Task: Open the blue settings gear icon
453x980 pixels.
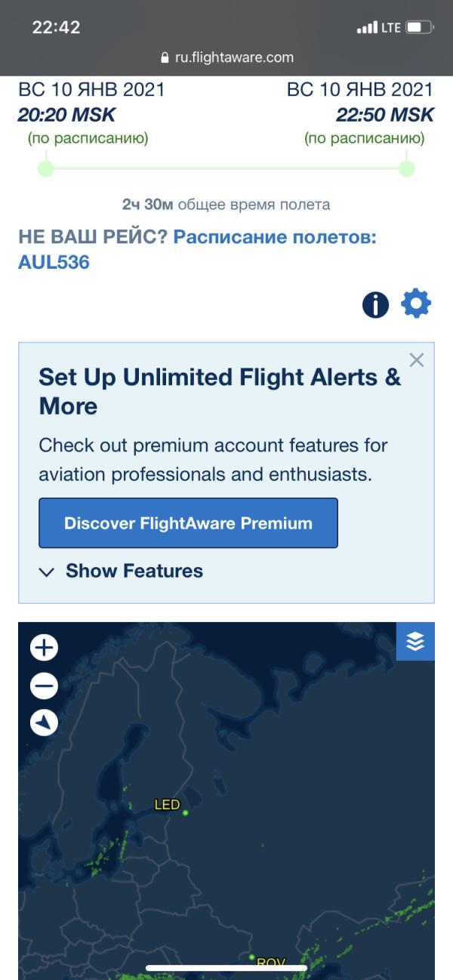Action: point(416,304)
